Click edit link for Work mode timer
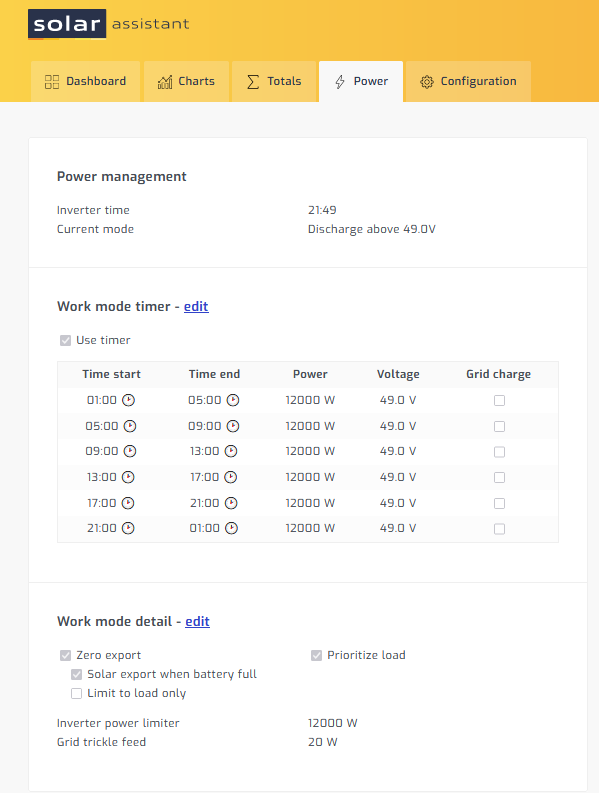599x793 pixels. 196,306
